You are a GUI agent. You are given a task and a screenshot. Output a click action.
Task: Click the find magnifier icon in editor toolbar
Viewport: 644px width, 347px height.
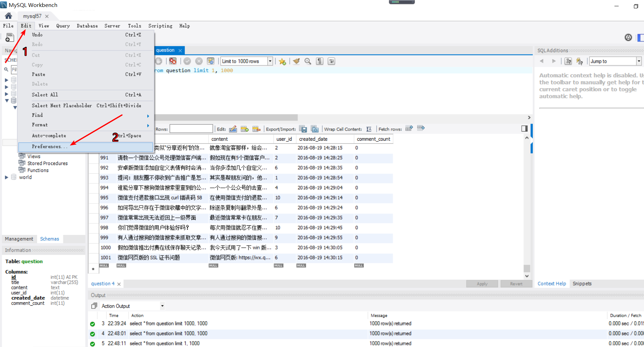(x=308, y=61)
